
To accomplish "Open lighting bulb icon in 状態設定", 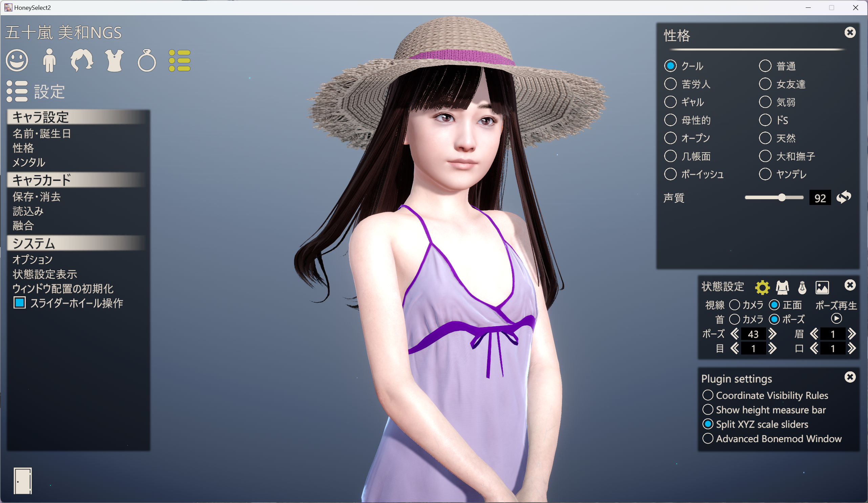I will [802, 287].
